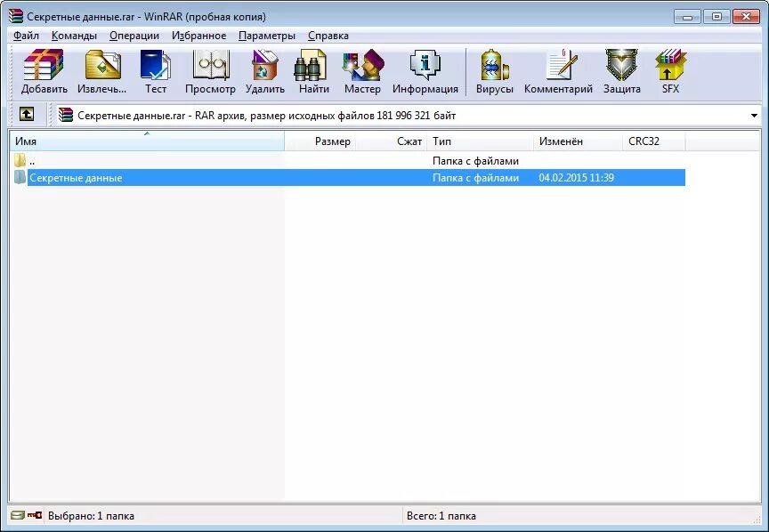Click the archive icon in the address bar
The width and height of the screenshot is (769, 532).
65,115
